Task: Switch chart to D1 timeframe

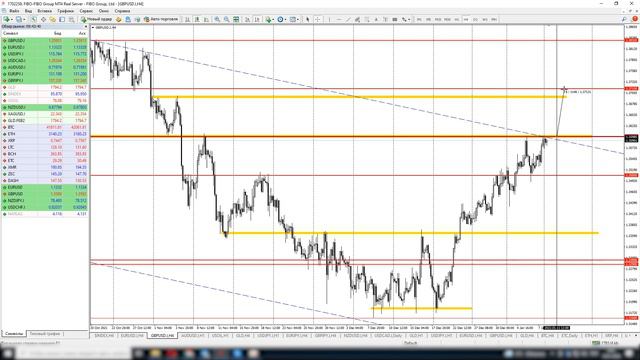Action: coord(475,19)
